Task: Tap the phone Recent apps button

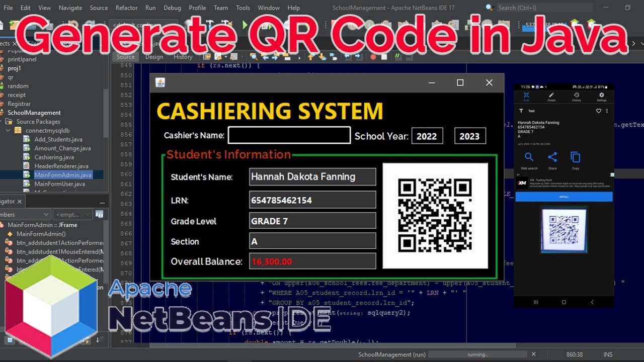Action: pyautogui.click(x=536, y=302)
